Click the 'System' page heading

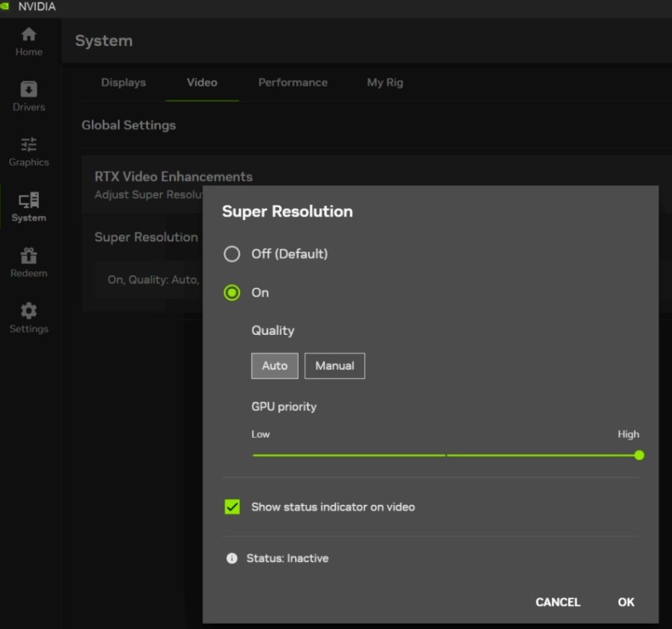104,41
